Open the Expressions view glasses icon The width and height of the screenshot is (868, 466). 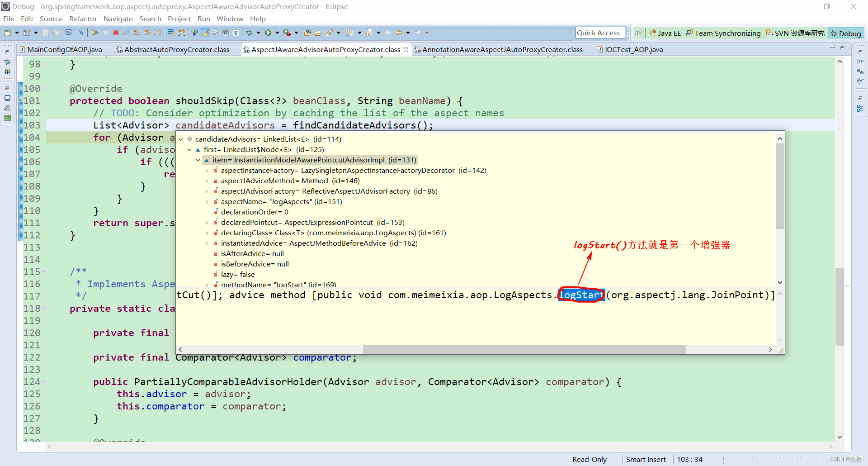coord(860,81)
